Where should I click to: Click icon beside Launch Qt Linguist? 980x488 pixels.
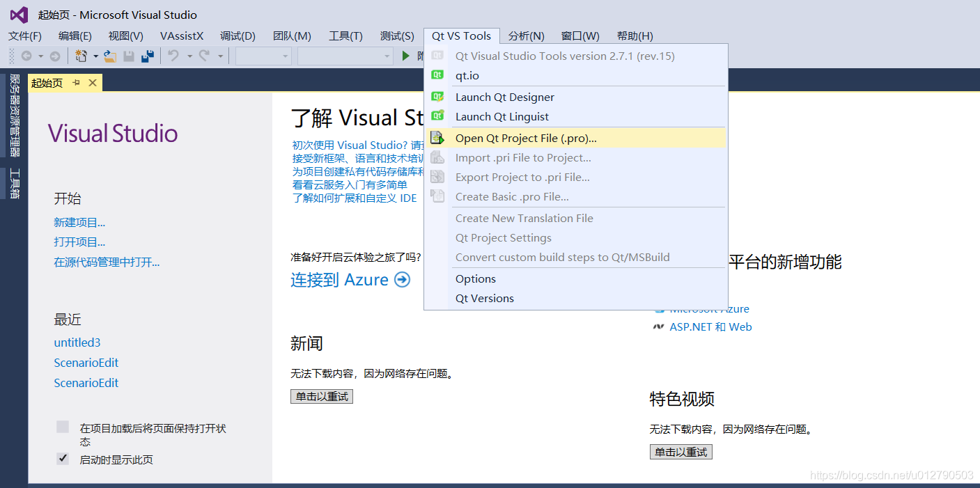(x=437, y=116)
